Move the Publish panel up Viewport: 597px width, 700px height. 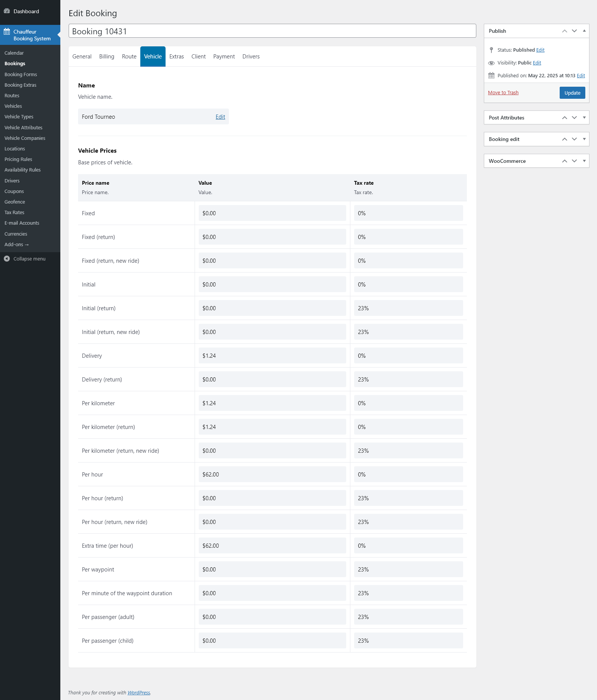[x=565, y=31]
